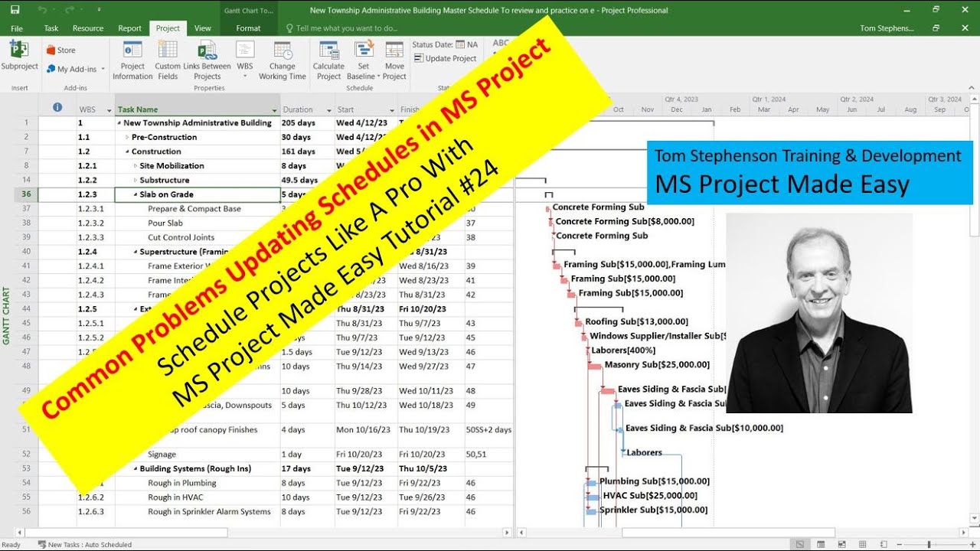Click the Masonry Sub Gantt bar

coord(595,366)
